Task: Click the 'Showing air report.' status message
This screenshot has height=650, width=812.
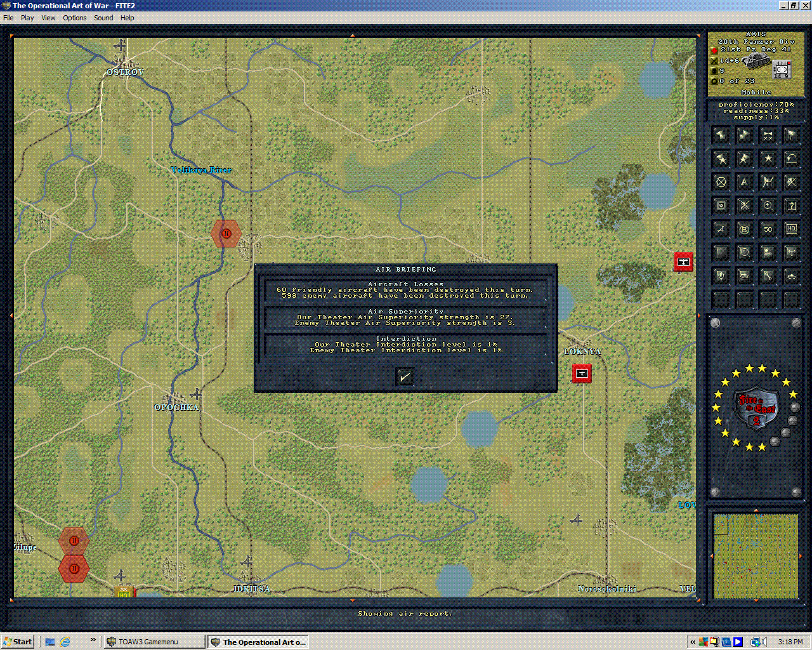Action: coord(405,613)
